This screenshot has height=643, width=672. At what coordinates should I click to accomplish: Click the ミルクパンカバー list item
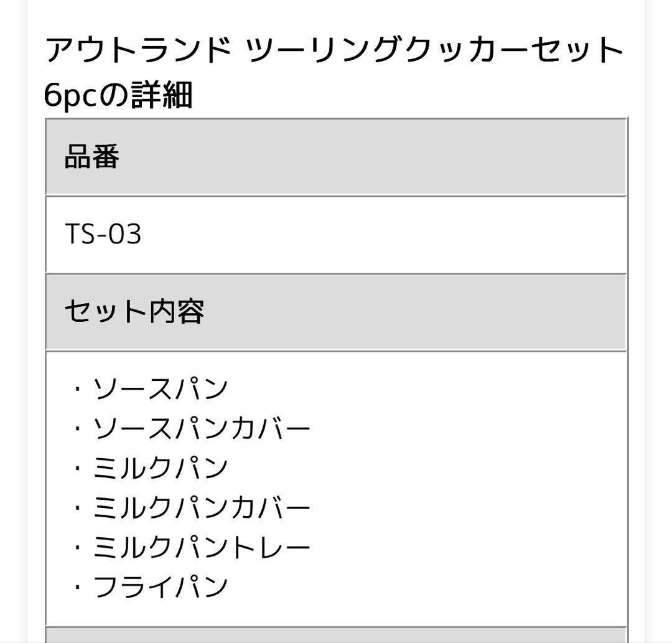tap(201, 508)
